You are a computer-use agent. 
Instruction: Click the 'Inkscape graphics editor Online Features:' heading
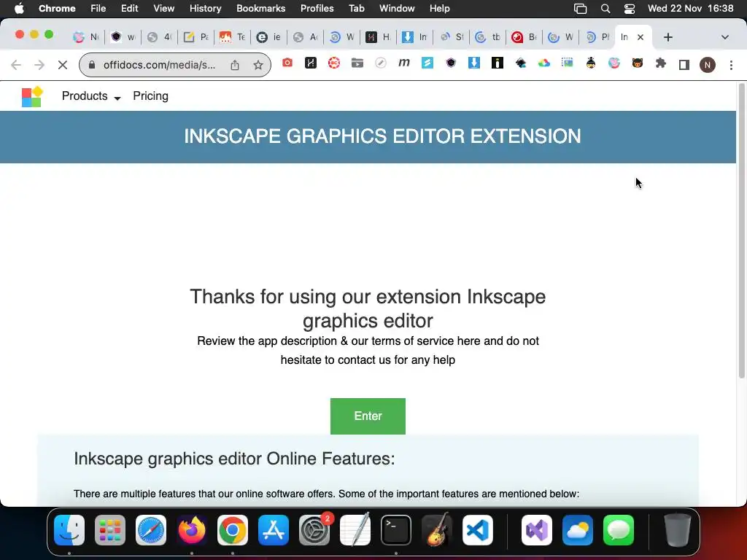234,459
